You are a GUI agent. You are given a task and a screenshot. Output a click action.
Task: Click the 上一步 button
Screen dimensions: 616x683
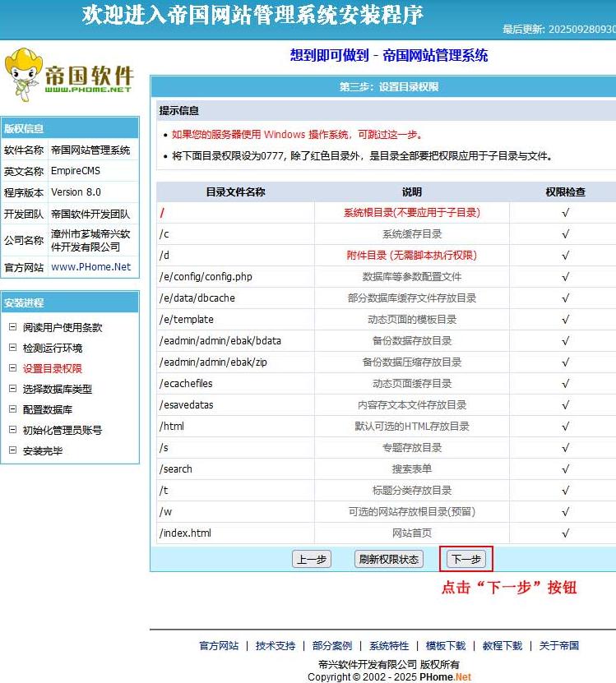pos(312,560)
